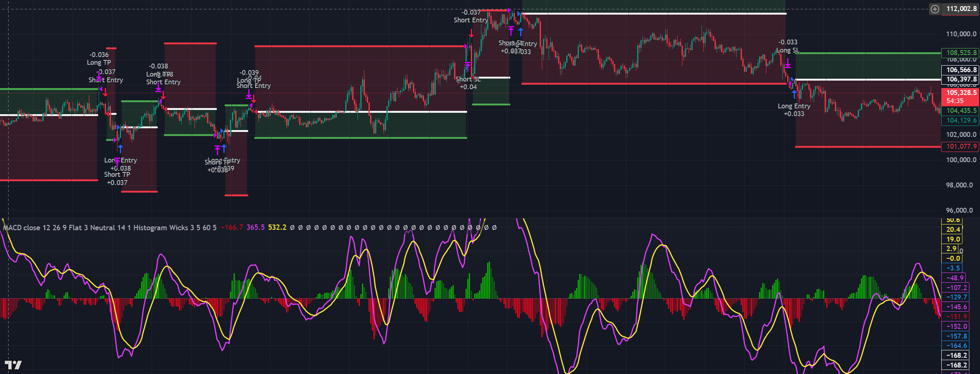Click the blue up arrow above Long Entry +0.033
Viewport: 980px width, 374px height.
pyautogui.click(x=794, y=94)
